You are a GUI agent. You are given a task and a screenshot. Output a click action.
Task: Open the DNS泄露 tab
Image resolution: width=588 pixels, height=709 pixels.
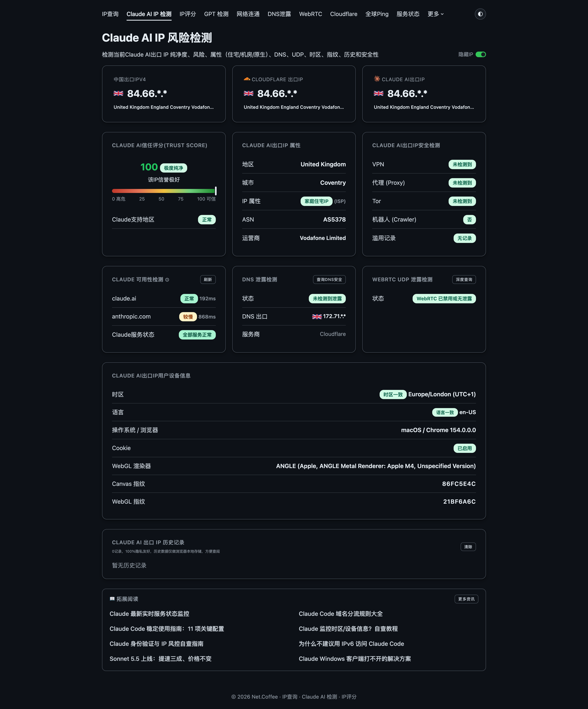[279, 14]
